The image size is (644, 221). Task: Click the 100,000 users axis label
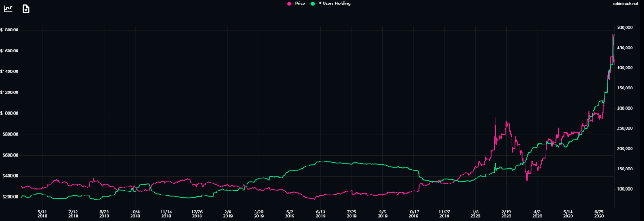click(626, 189)
